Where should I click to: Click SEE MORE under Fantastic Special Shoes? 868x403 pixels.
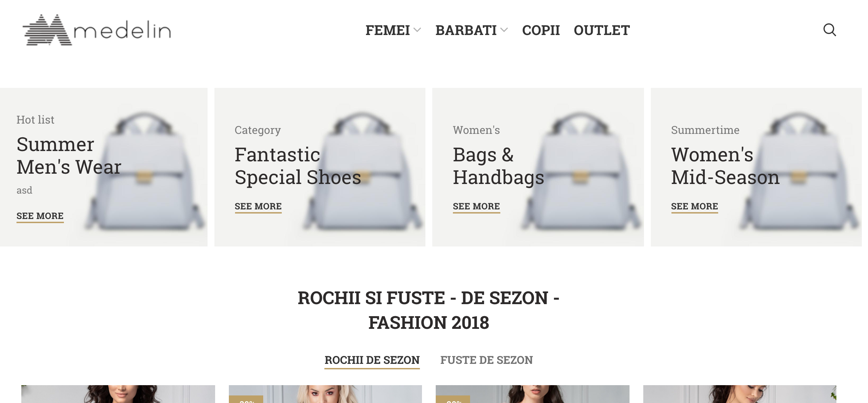click(258, 207)
